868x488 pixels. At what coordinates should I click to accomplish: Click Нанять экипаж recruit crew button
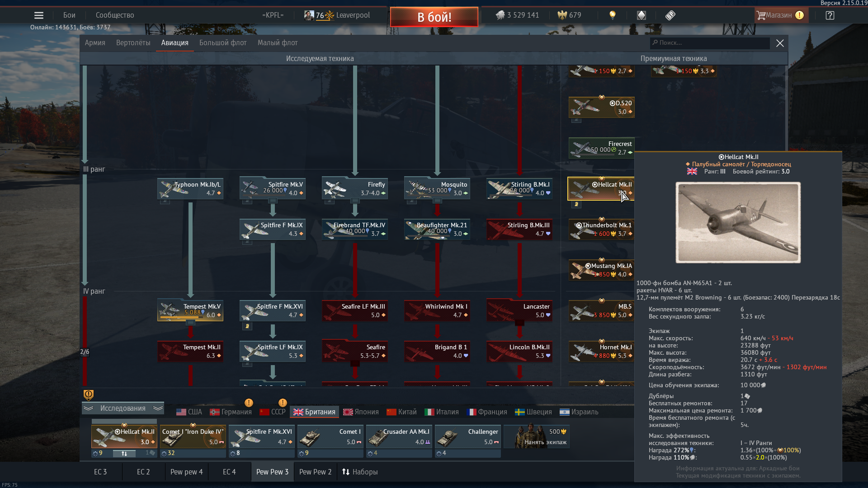537,436
